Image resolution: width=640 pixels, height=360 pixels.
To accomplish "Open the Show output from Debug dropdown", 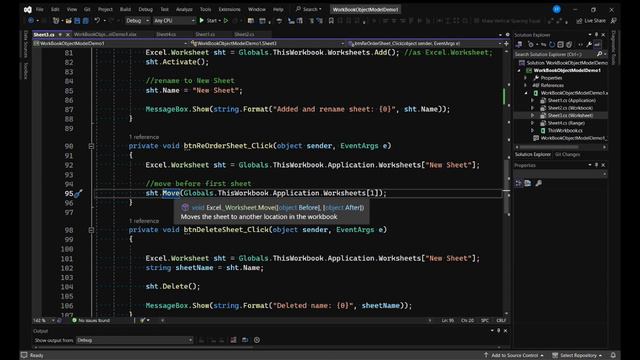I will [x=134, y=340].
